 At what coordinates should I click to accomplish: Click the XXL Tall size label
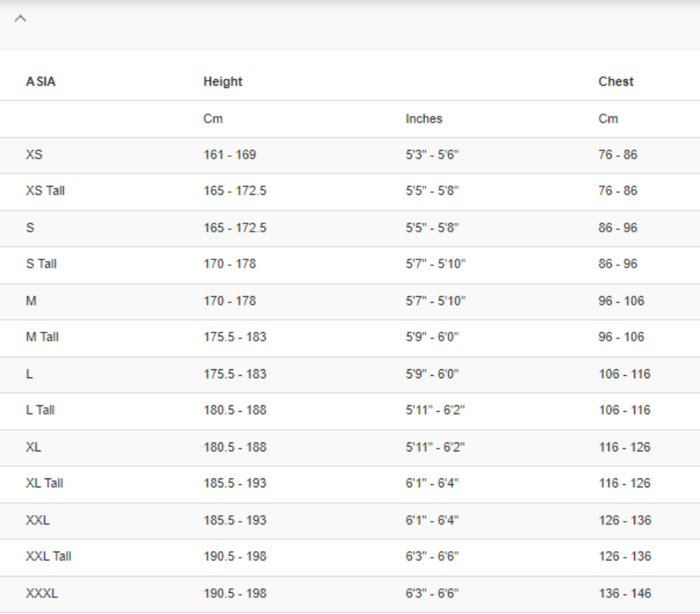pos(48,556)
